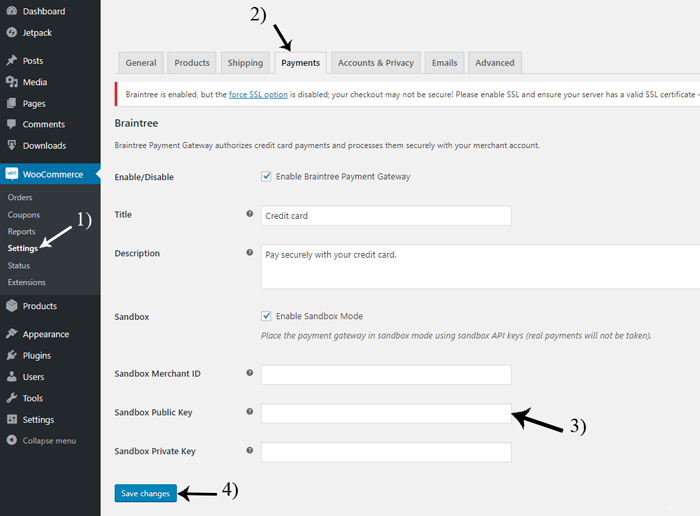
Task: Click the WooCommerce logo icon
Action: [x=12, y=174]
